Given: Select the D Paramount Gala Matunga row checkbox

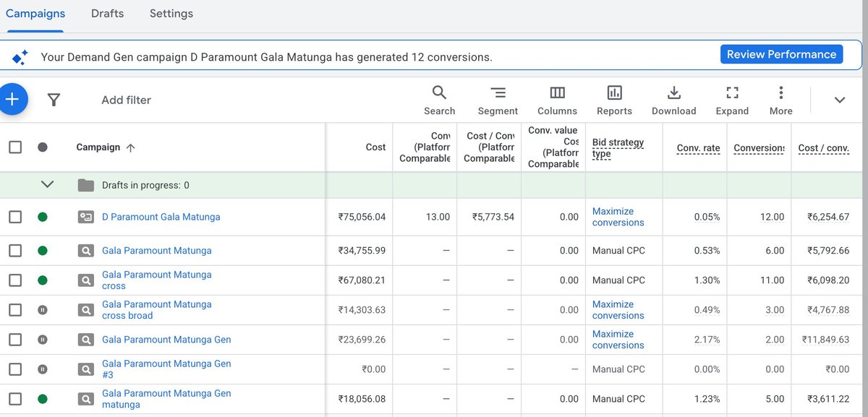Looking at the screenshot, I should [x=15, y=217].
